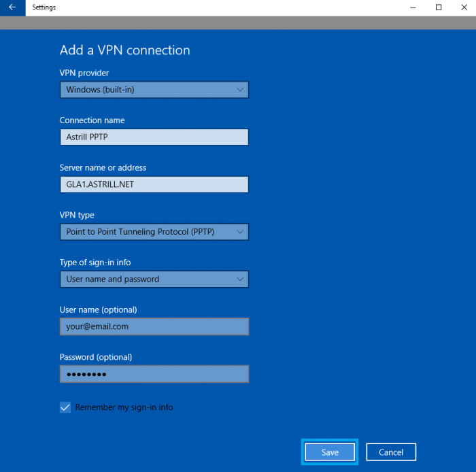Click the chevron on the Windows (built-in) box

(240, 90)
